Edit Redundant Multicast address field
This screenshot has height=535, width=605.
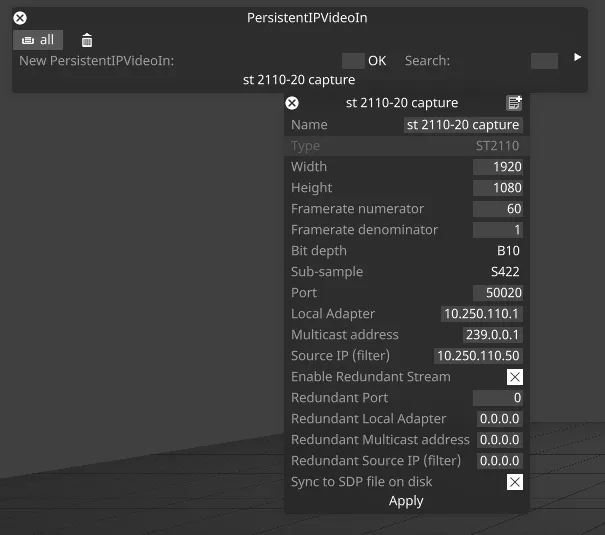(500, 440)
